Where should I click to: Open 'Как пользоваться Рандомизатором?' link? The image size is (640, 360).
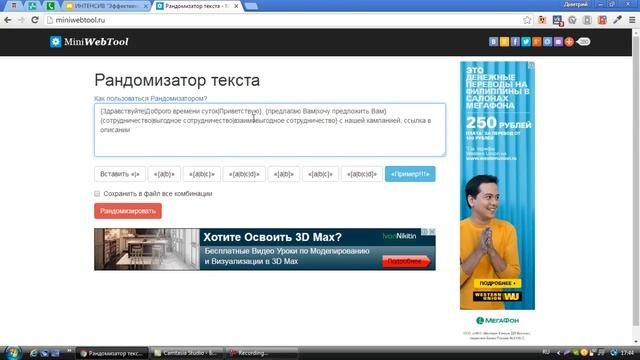click(x=151, y=98)
